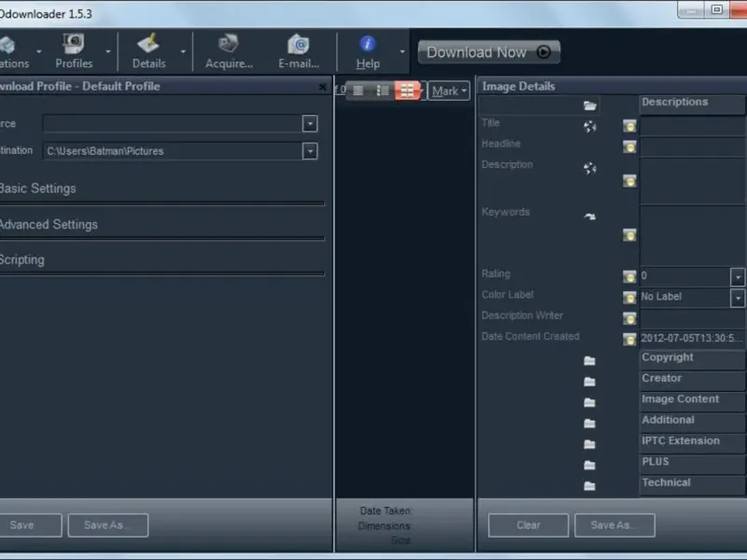Switch to detailed list view icon

[x=382, y=91]
